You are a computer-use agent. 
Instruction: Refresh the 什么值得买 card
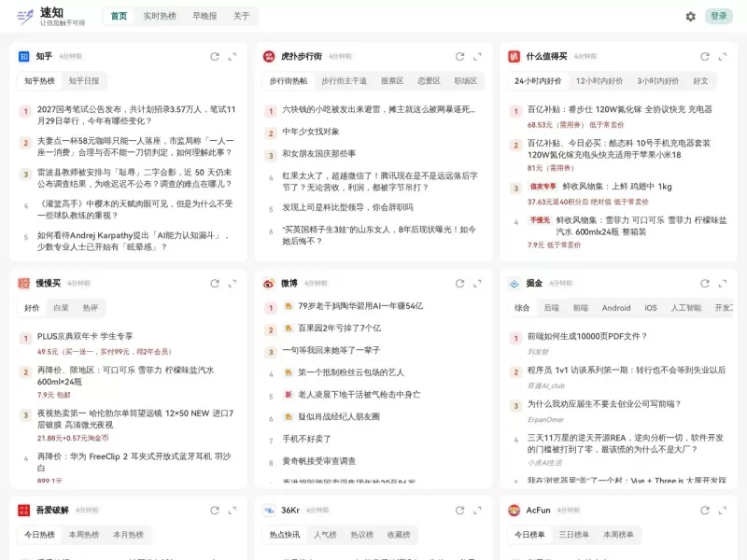[x=705, y=57]
